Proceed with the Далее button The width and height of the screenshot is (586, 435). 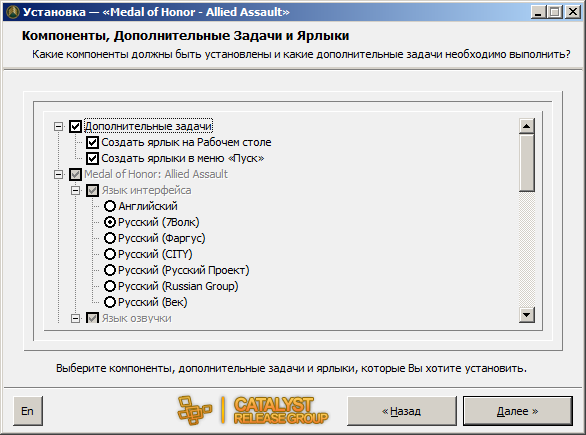coord(518,411)
